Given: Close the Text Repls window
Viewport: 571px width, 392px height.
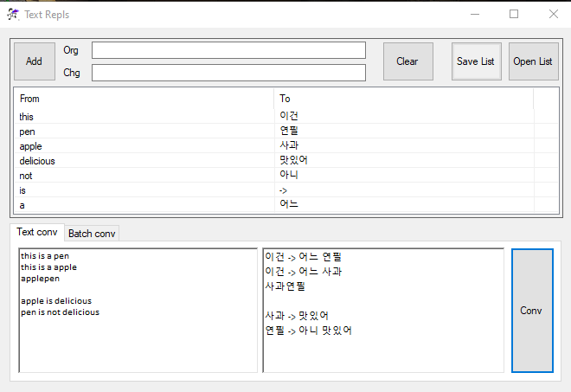Looking at the screenshot, I should (x=554, y=14).
